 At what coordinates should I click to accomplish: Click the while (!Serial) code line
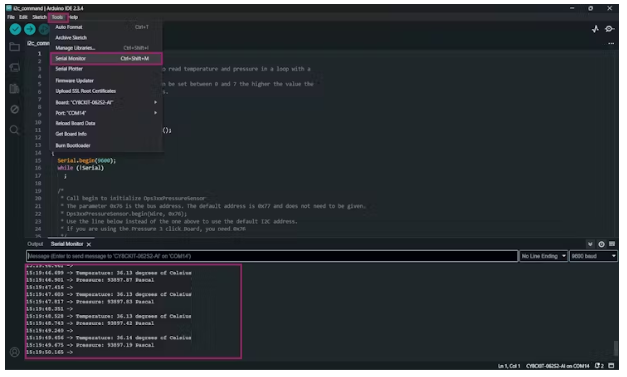point(80,168)
